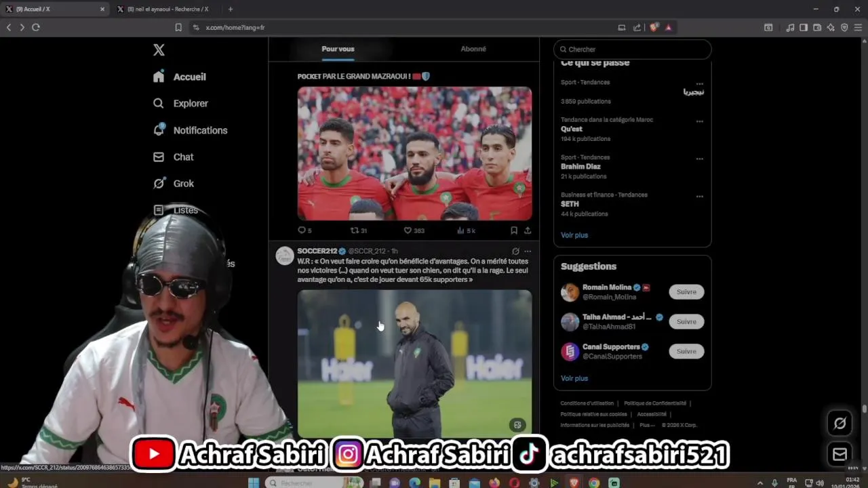The image size is (868, 488).
Task: Toggle the browser sidebar panel
Action: [x=804, y=27]
